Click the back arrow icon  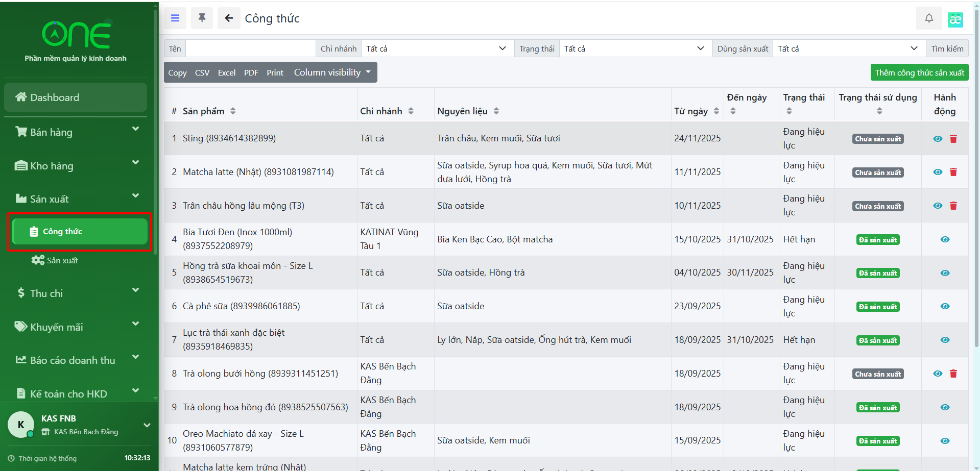point(229,18)
